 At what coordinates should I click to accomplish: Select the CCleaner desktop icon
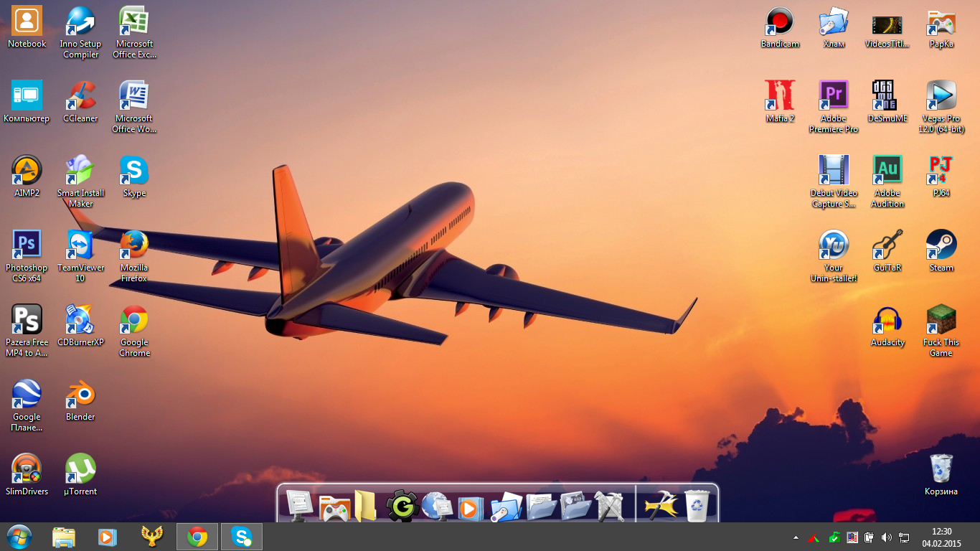80,102
